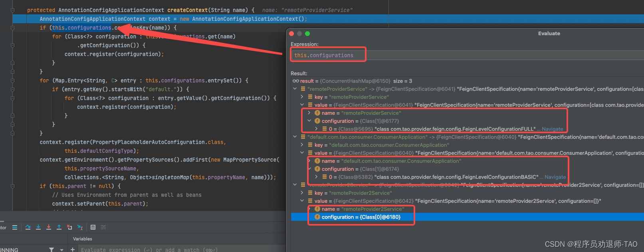Expand key = "remoteProvider2Service" node

click(302, 193)
